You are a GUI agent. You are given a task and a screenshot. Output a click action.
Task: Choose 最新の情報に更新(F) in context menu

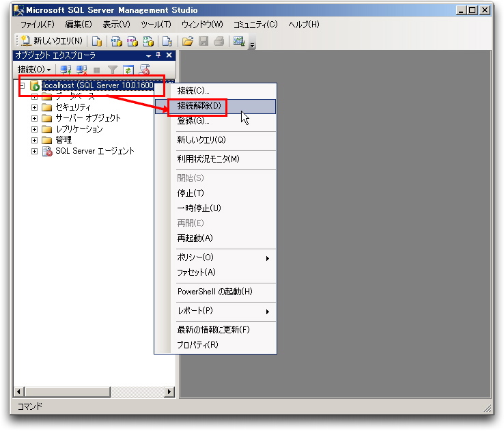pyautogui.click(x=215, y=330)
